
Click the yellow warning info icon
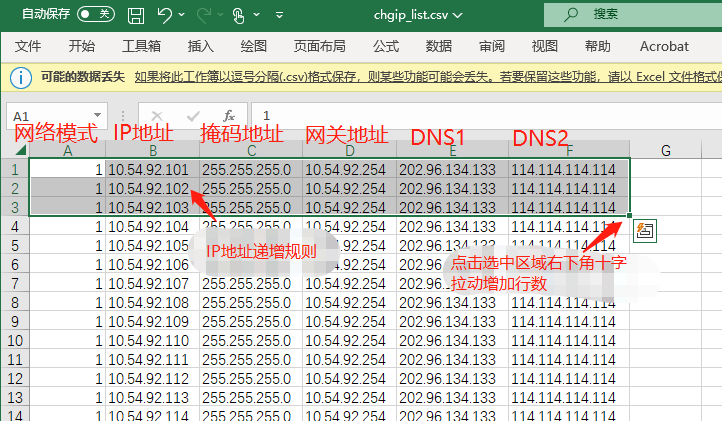[x=20, y=77]
